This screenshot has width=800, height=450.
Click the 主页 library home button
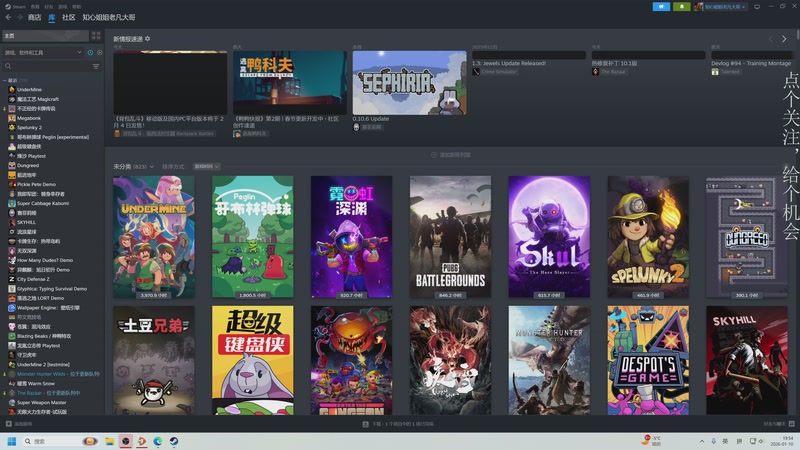pos(45,36)
